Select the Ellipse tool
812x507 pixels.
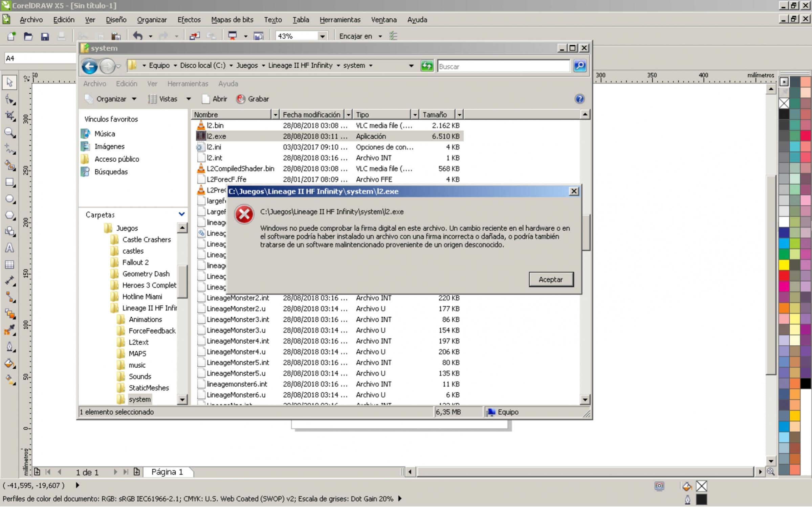point(9,199)
